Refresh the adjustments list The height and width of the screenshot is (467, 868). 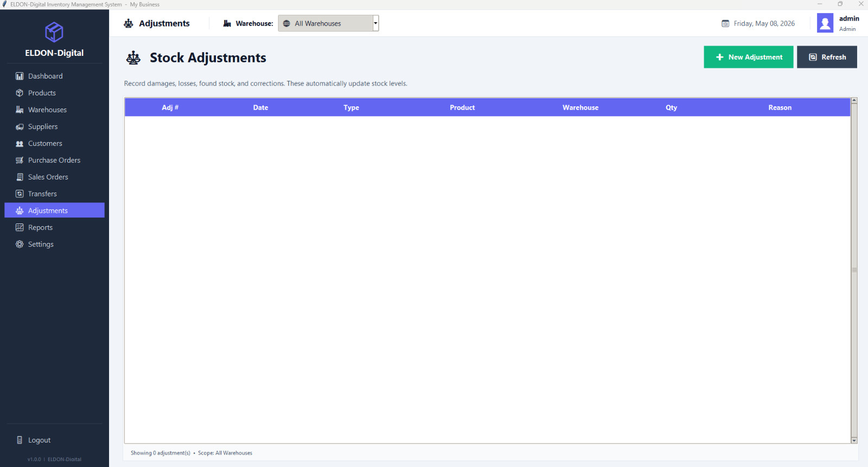(x=827, y=57)
